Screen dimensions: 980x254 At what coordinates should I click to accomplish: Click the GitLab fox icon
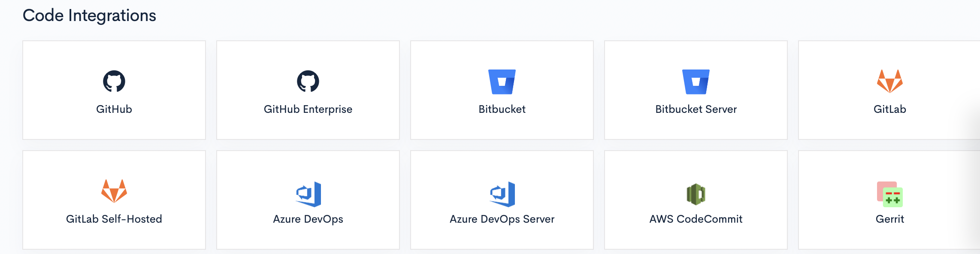click(890, 81)
